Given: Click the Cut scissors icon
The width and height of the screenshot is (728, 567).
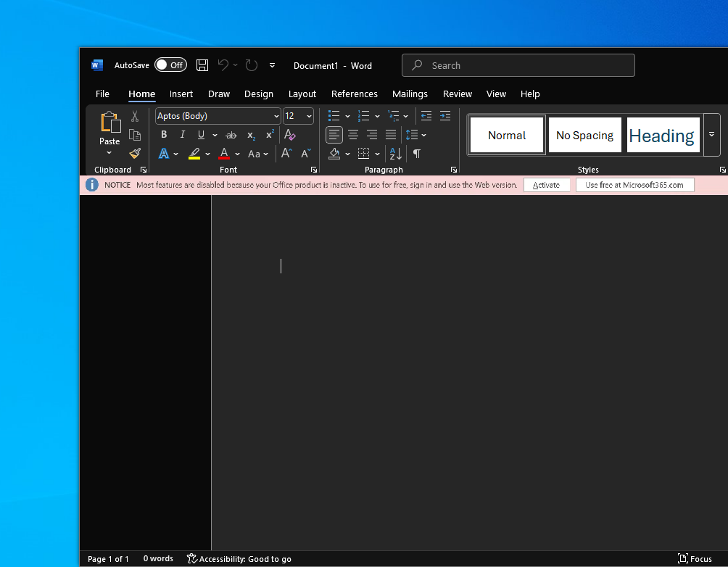Looking at the screenshot, I should click(135, 116).
